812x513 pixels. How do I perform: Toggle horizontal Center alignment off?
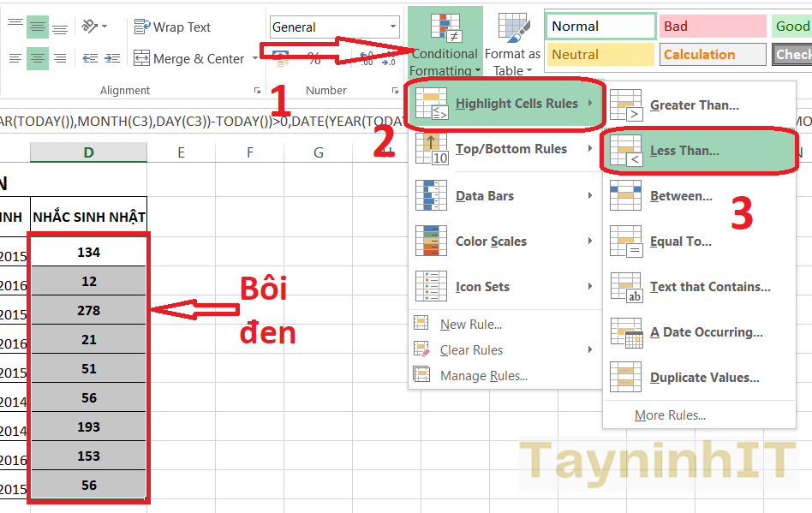(x=38, y=59)
